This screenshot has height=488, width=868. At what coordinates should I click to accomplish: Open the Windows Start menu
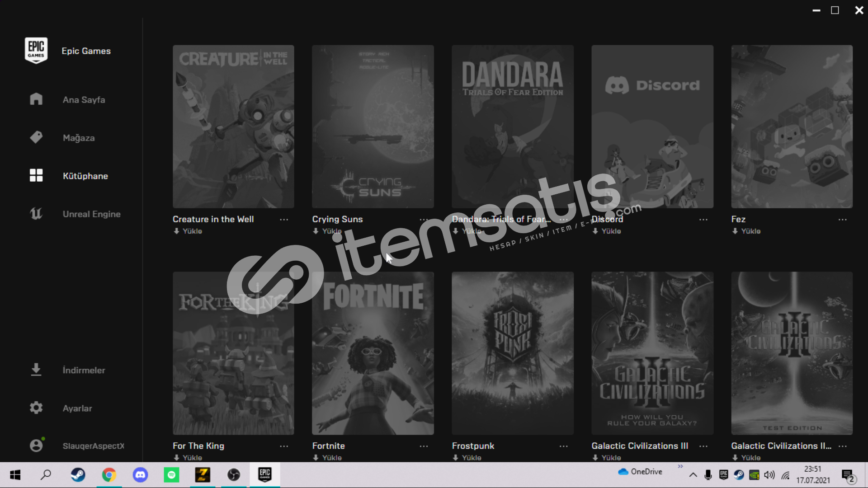tap(15, 474)
